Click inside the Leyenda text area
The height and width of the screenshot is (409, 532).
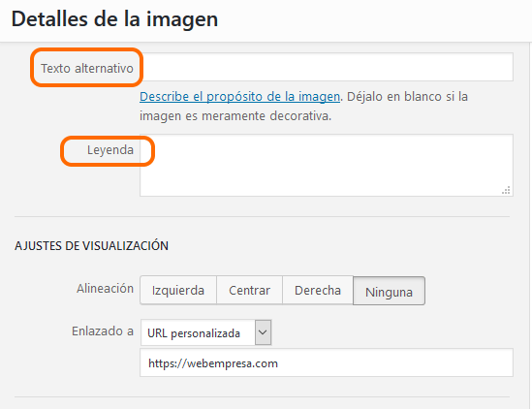[326, 165]
